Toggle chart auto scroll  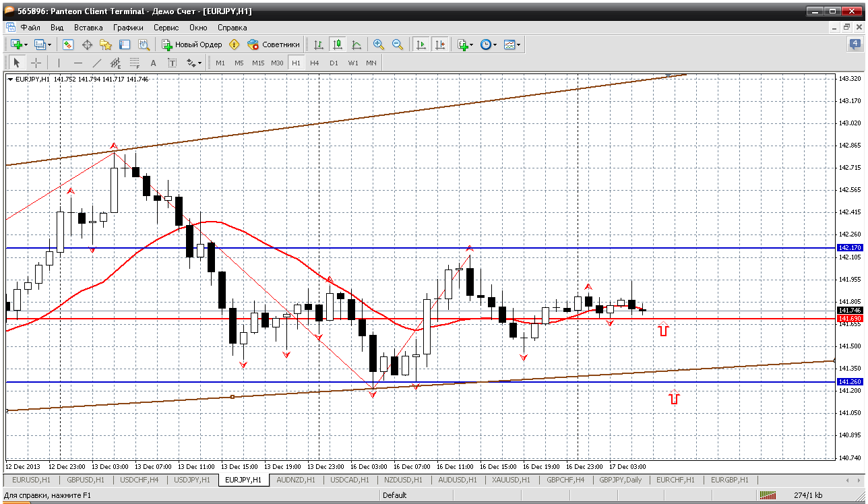[421, 44]
